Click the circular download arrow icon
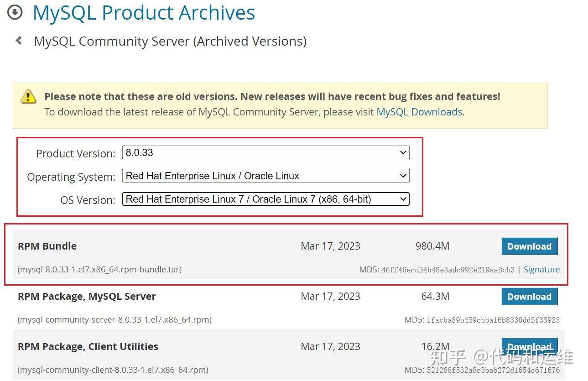 coord(15,12)
